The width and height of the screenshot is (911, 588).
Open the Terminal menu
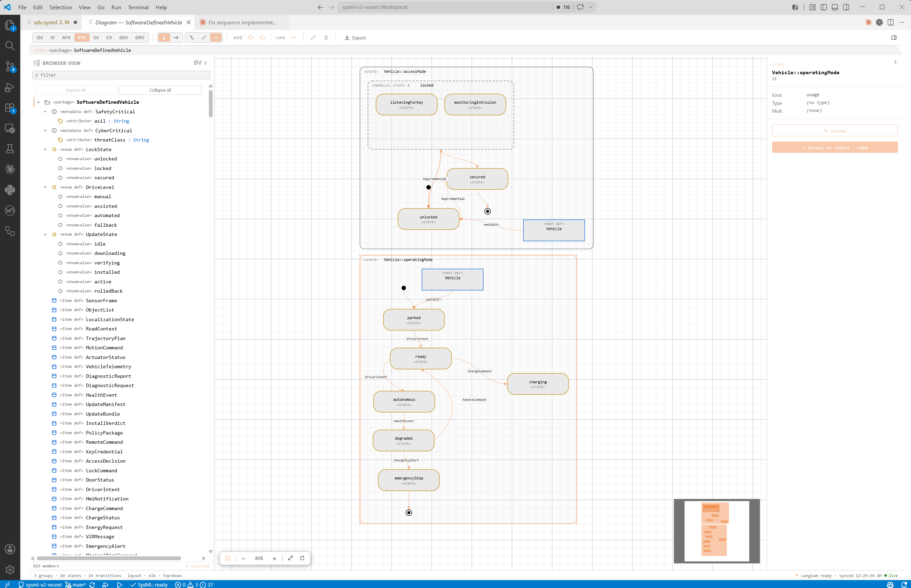point(138,7)
